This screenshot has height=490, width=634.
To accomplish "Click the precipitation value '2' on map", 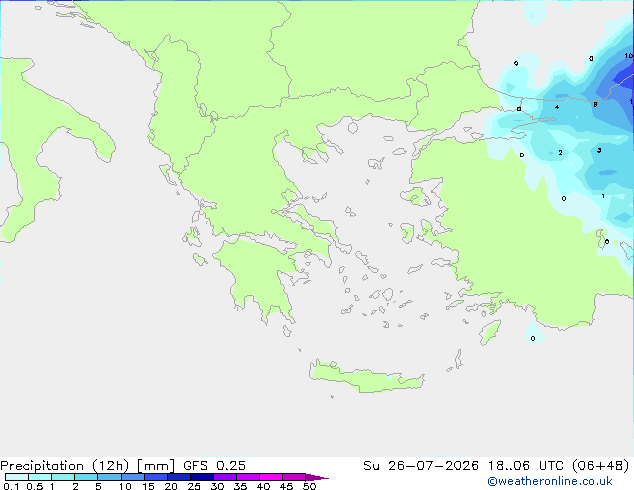I will [560, 152].
